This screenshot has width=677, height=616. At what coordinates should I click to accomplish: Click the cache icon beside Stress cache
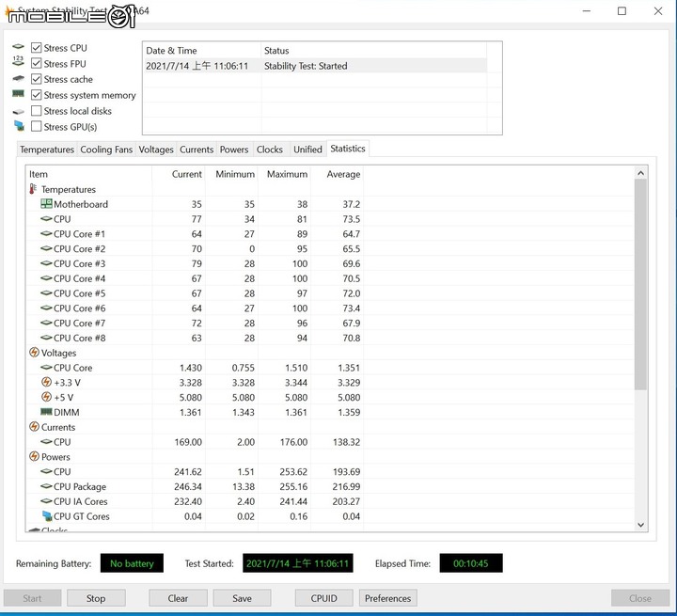click(x=18, y=78)
